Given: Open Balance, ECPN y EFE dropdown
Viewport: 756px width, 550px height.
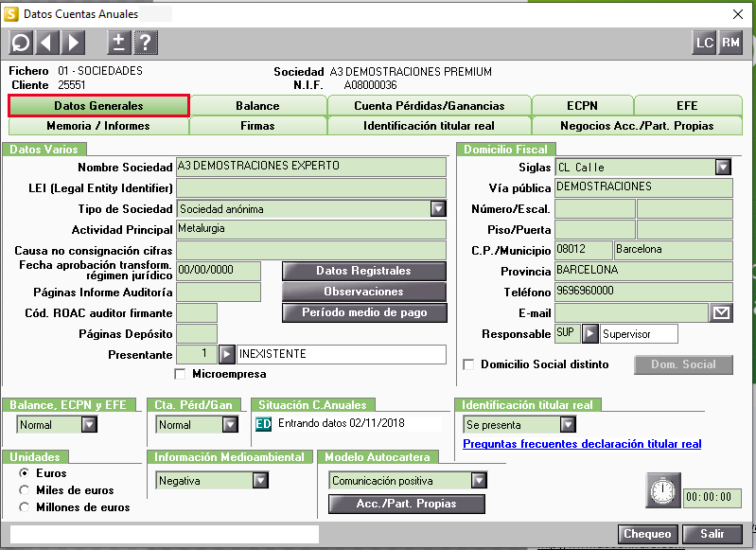Looking at the screenshot, I should coord(89,424).
